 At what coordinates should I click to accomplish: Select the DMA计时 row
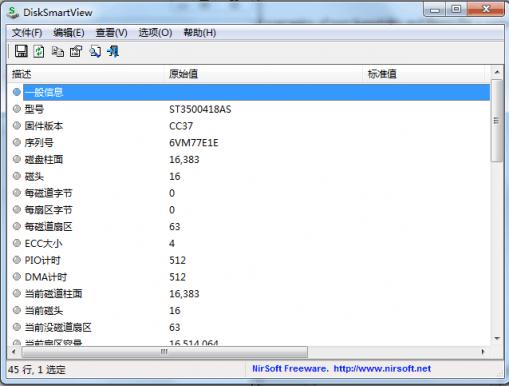[249, 277]
